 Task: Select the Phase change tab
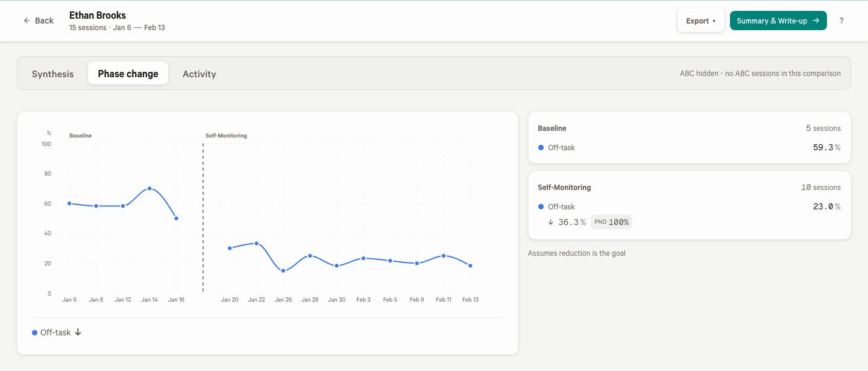[x=128, y=74]
